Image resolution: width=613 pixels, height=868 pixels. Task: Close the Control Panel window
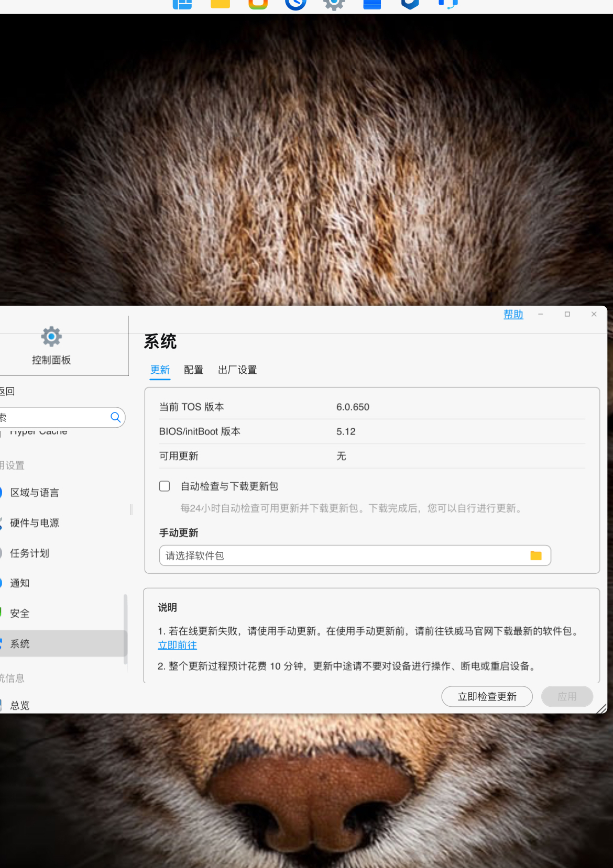point(594,314)
